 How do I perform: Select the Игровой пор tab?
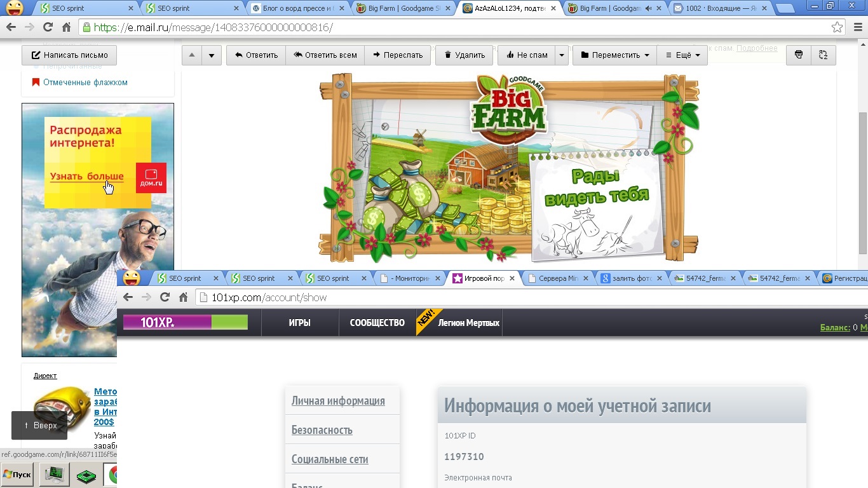point(483,278)
